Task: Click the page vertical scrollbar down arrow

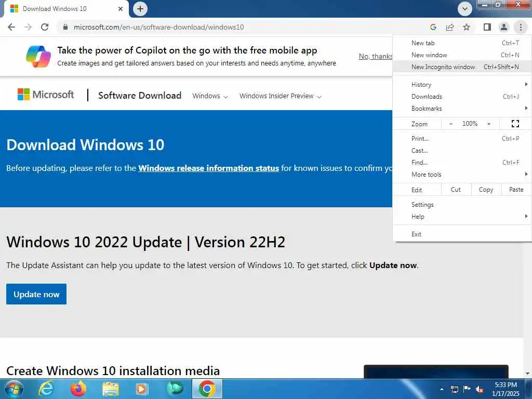Action: pos(527,374)
